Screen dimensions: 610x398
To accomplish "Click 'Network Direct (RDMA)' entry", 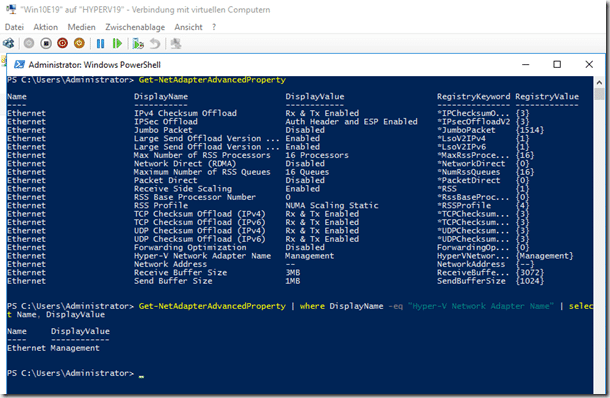I will (x=185, y=163).
